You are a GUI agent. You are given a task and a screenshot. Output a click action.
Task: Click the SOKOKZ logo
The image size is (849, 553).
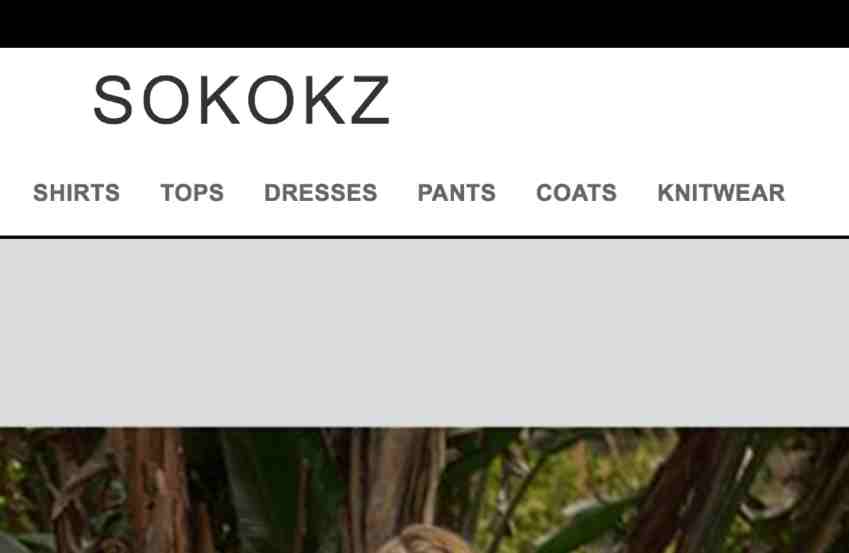point(241,100)
